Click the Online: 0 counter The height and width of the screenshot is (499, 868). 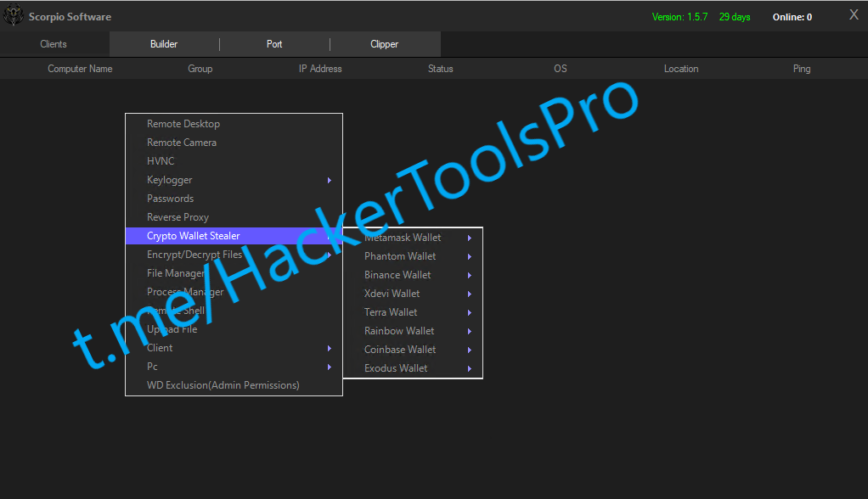[x=792, y=17]
